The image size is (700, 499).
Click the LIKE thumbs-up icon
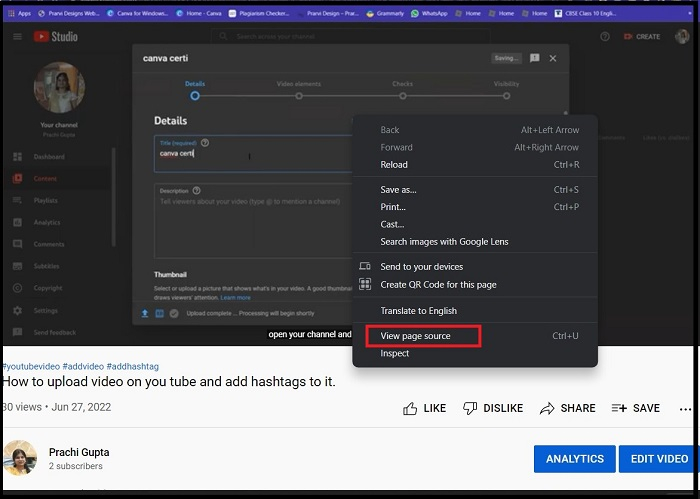410,408
